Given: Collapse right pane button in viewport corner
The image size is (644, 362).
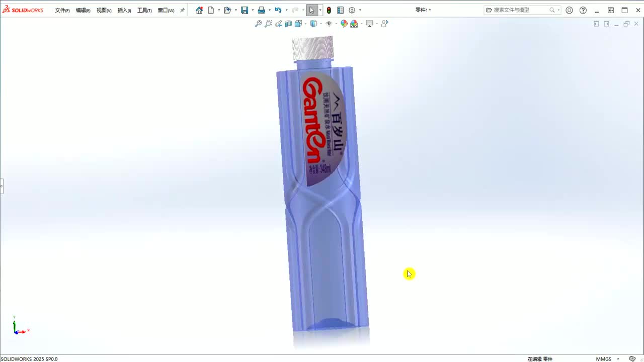Looking at the screenshot, I should coord(606,24).
